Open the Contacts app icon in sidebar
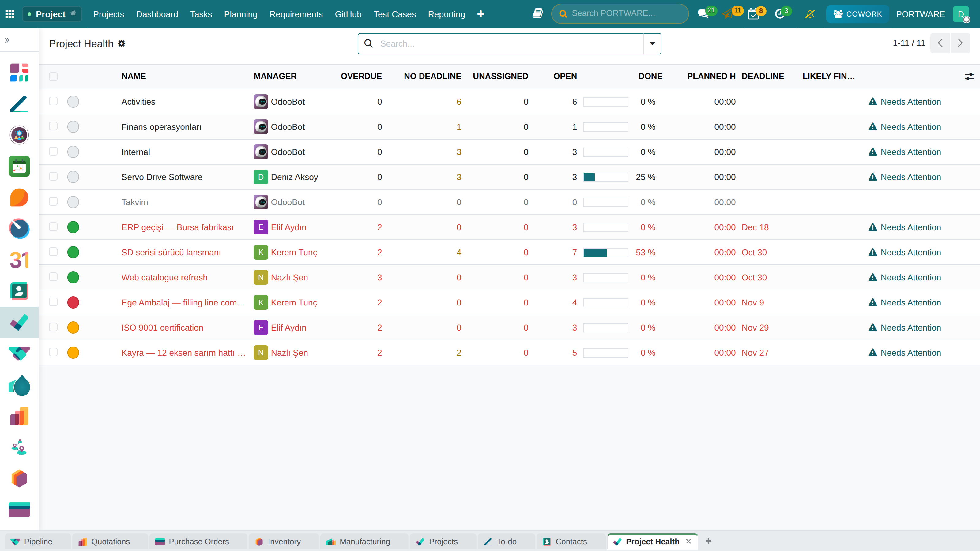The image size is (980, 551). (19, 291)
